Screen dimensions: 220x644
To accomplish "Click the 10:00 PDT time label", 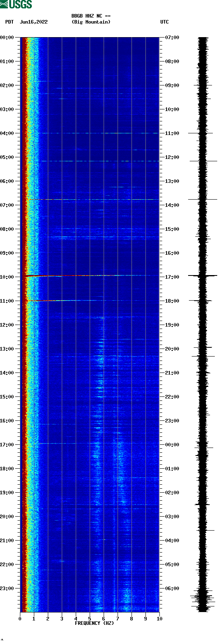I will (7, 277).
